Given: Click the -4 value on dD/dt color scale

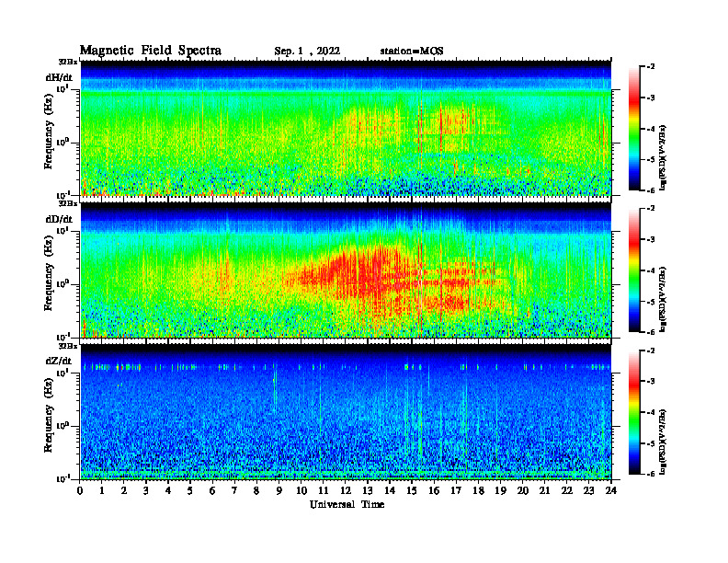Looking at the screenshot, I should point(652,270).
